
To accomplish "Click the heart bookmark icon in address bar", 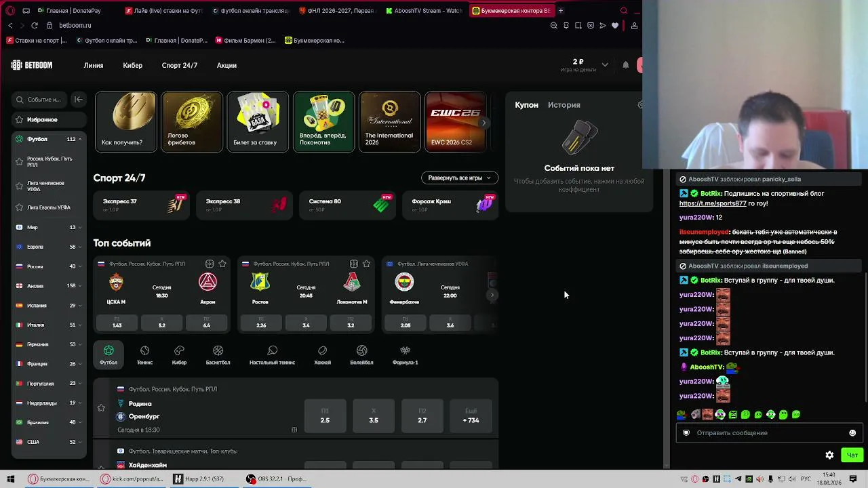I will pos(615,26).
